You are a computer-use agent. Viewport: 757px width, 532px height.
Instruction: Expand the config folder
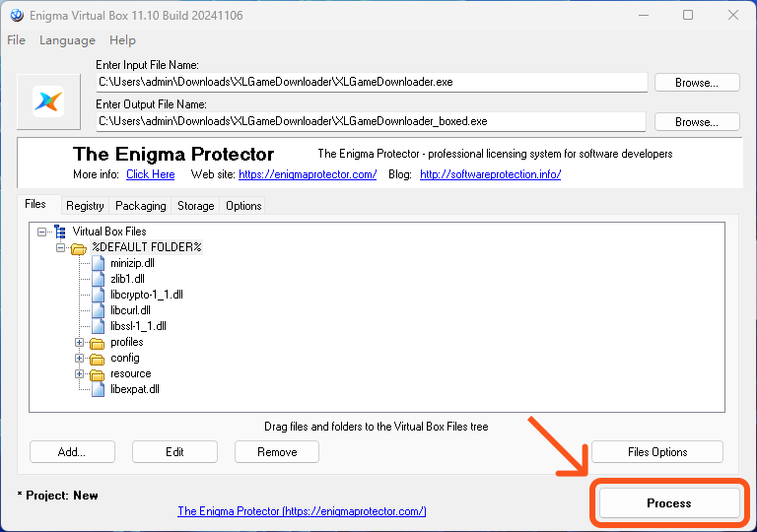(79, 359)
